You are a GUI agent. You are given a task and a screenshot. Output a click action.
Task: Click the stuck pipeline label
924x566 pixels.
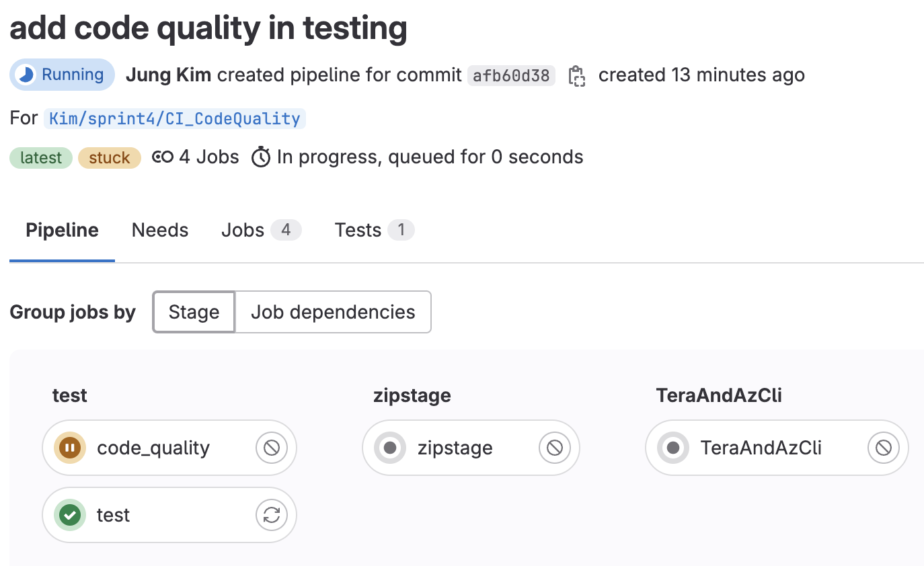pyautogui.click(x=109, y=157)
